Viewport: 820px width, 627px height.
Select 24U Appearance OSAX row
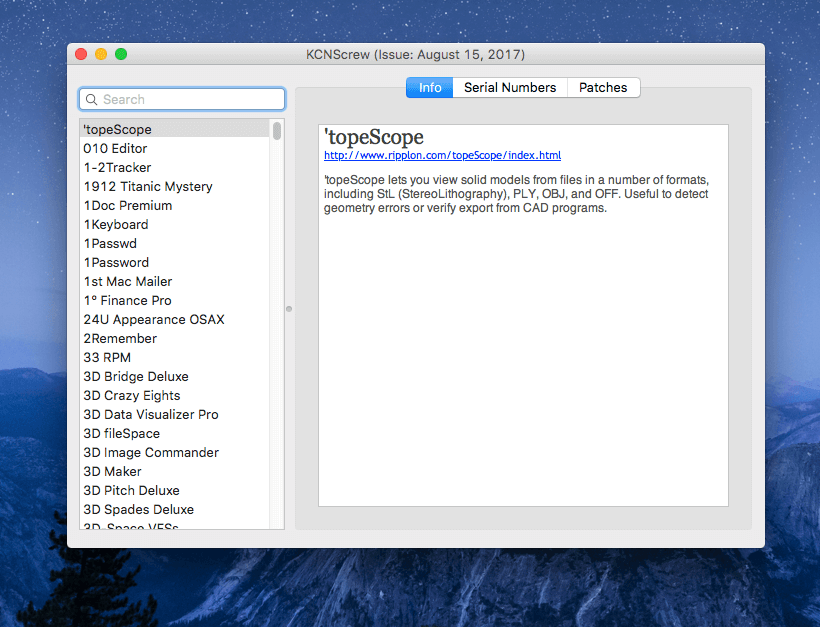click(175, 320)
